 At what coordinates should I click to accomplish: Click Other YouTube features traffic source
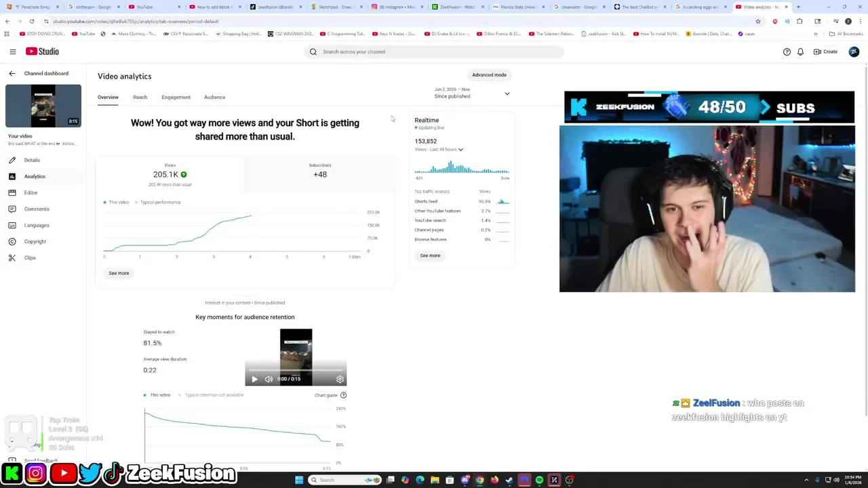tap(437, 211)
